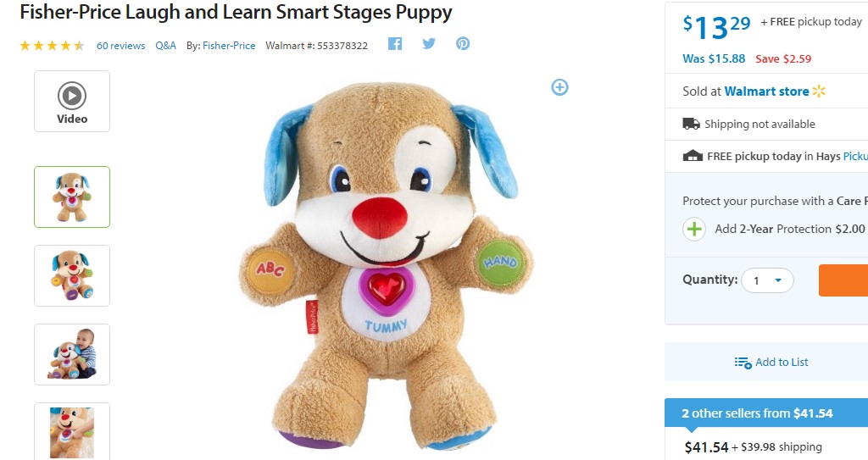
Task: Pin product with Pinterest icon
Action: (463, 44)
